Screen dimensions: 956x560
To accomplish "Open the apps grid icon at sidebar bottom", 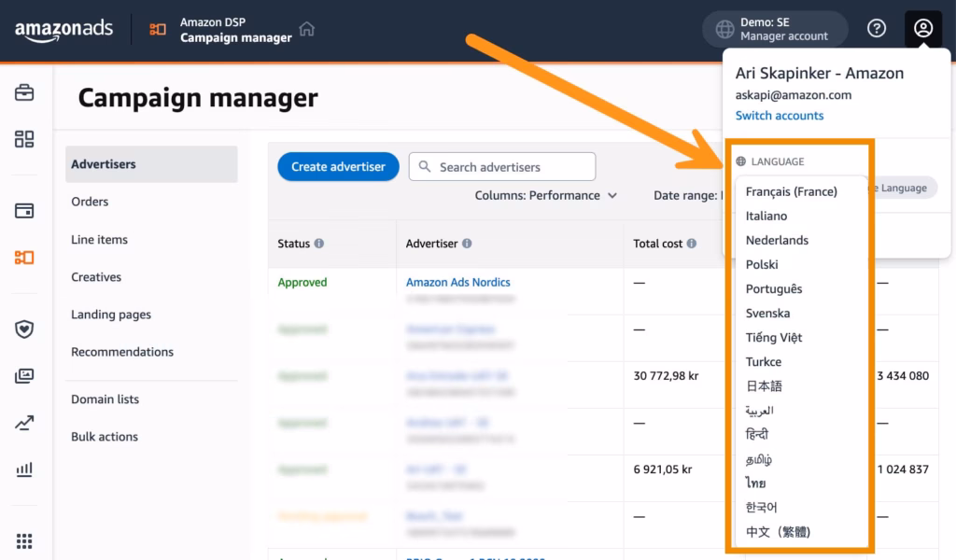I will tap(24, 540).
